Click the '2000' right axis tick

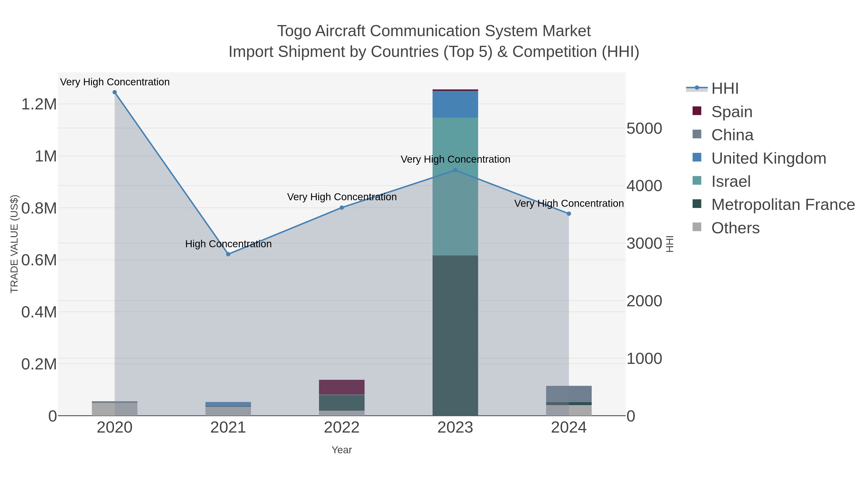pos(644,301)
